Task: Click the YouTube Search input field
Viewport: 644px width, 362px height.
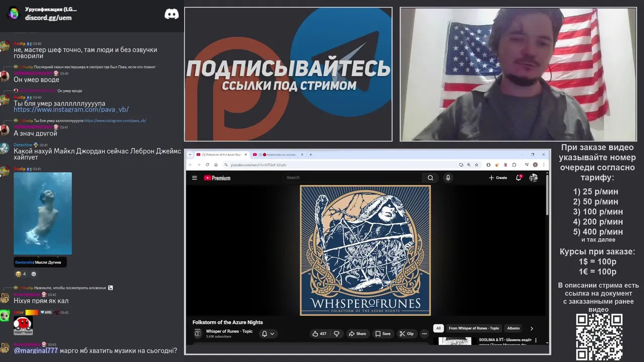Action: coord(353,177)
